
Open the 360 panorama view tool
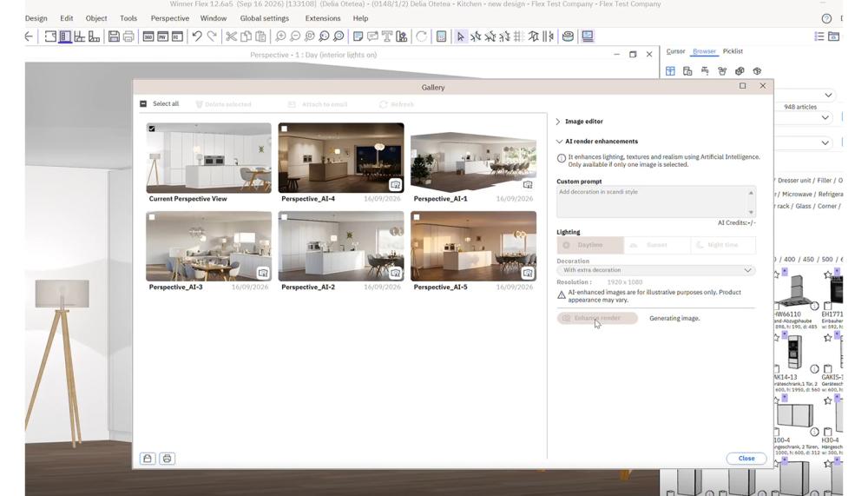[x=148, y=36]
